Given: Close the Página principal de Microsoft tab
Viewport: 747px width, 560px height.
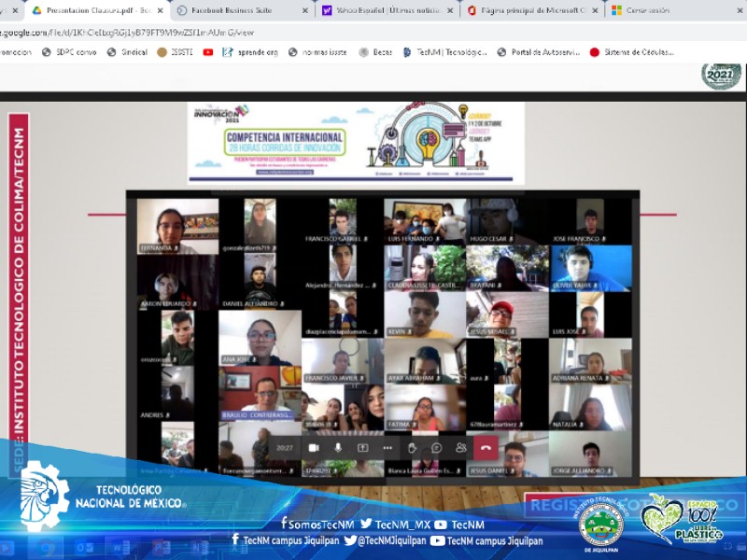Looking at the screenshot, I should (x=595, y=10).
